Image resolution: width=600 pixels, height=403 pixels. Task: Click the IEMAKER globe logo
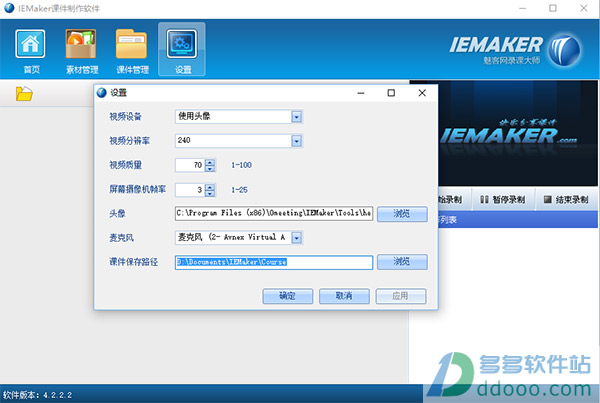(564, 50)
